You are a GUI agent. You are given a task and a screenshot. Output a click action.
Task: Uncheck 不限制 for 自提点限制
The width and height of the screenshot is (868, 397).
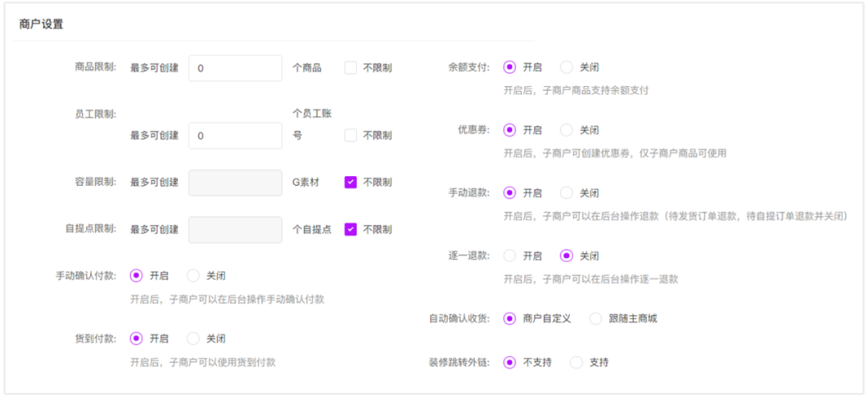click(350, 229)
